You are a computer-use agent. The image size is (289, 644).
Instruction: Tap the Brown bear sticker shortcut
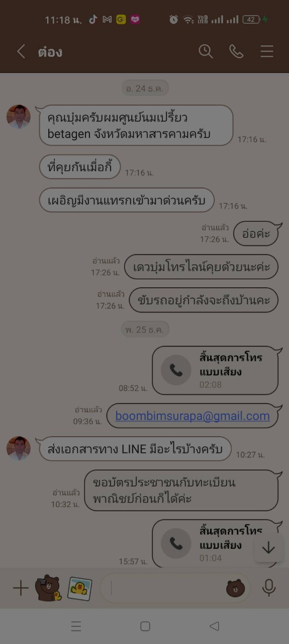48,588
